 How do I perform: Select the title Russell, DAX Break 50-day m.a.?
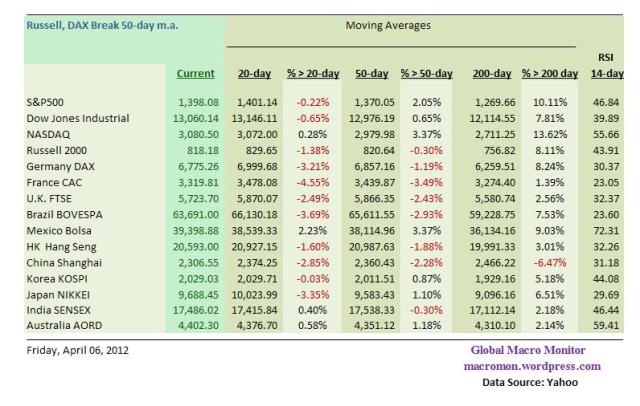(x=97, y=23)
